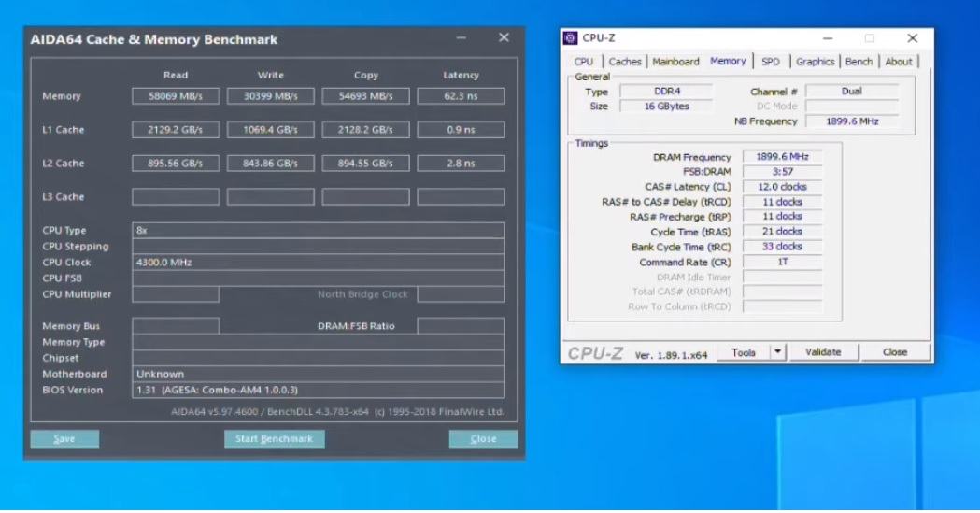
Task: Click the L1 Cache Latency value 0.9 ns
Action: pyautogui.click(x=461, y=130)
